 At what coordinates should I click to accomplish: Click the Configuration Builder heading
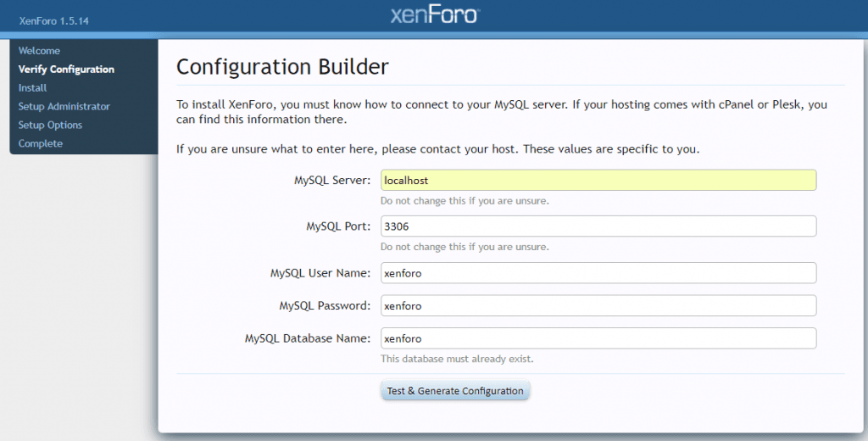[x=282, y=66]
